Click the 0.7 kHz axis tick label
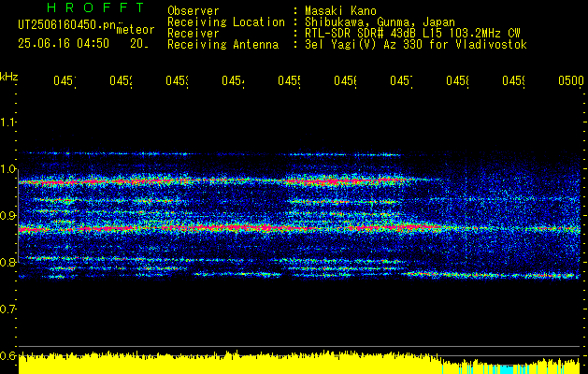 tap(7, 309)
